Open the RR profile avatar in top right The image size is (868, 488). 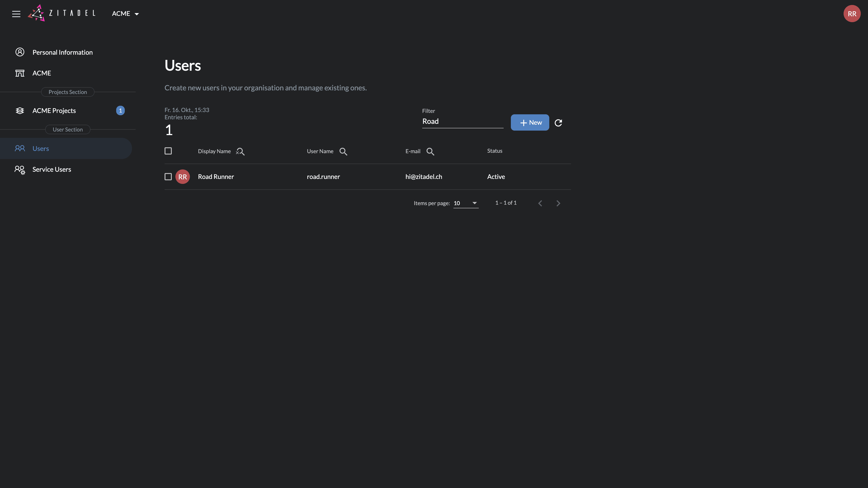[851, 14]
